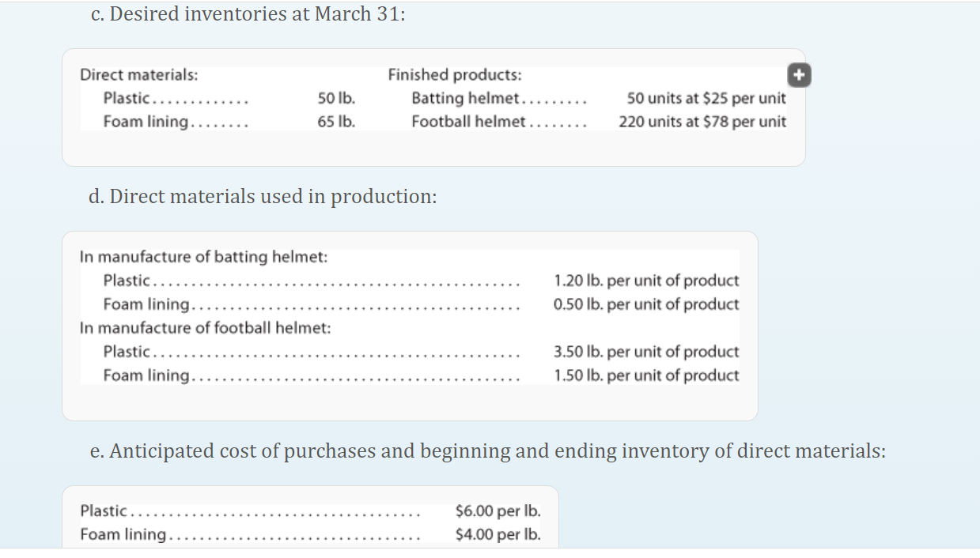Select the '1.20 lb. per unit of product' value

pyautogui.click(x=646, y=281)
